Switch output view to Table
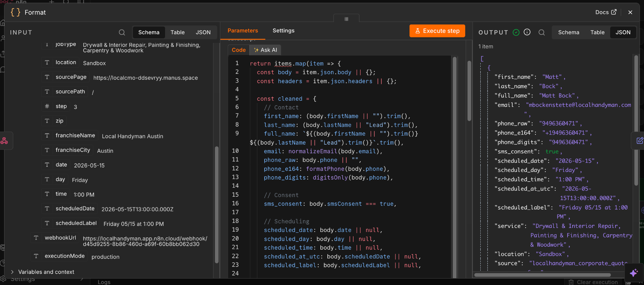644x285 pixels. [597, 32]
